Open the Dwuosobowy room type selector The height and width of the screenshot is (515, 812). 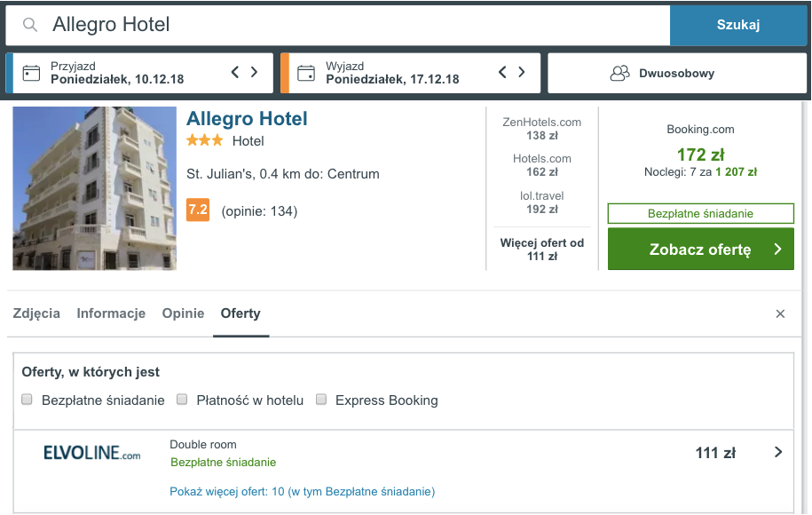tap(677, 73)
